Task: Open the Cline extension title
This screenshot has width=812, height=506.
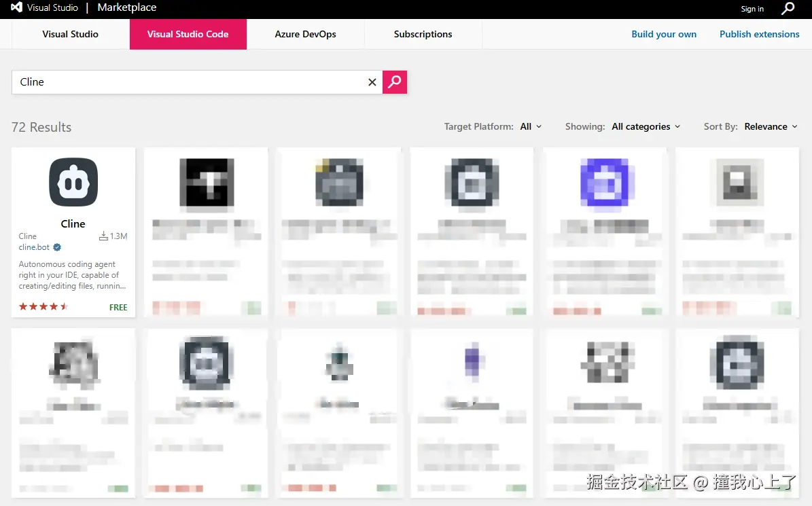Action: tap(73, 223)
